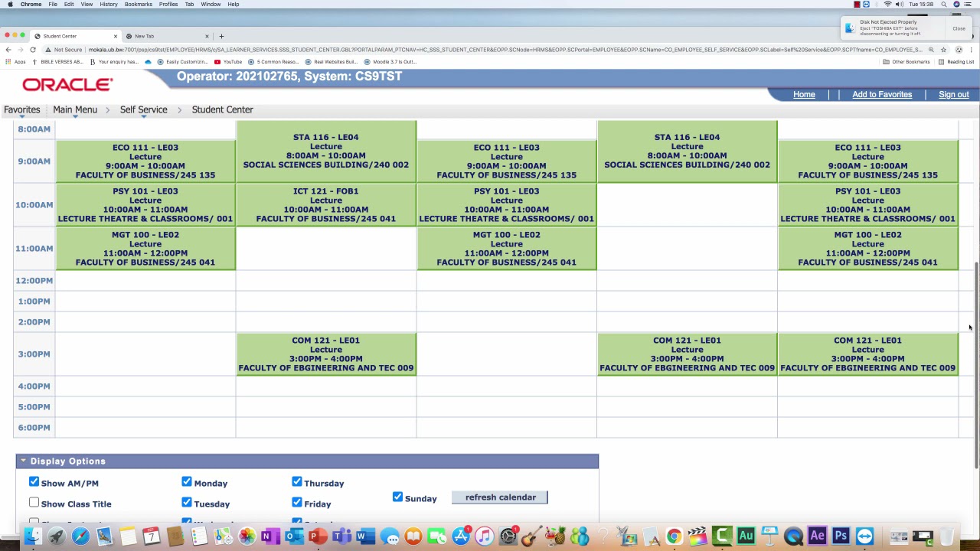980x551 pixels.
Task: Launch Adobe Audition from the dock
Action: (746, 536)
